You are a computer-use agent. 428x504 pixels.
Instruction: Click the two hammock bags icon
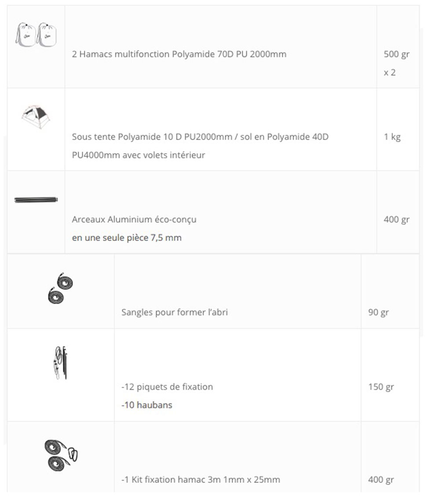[x=36, y=35]
